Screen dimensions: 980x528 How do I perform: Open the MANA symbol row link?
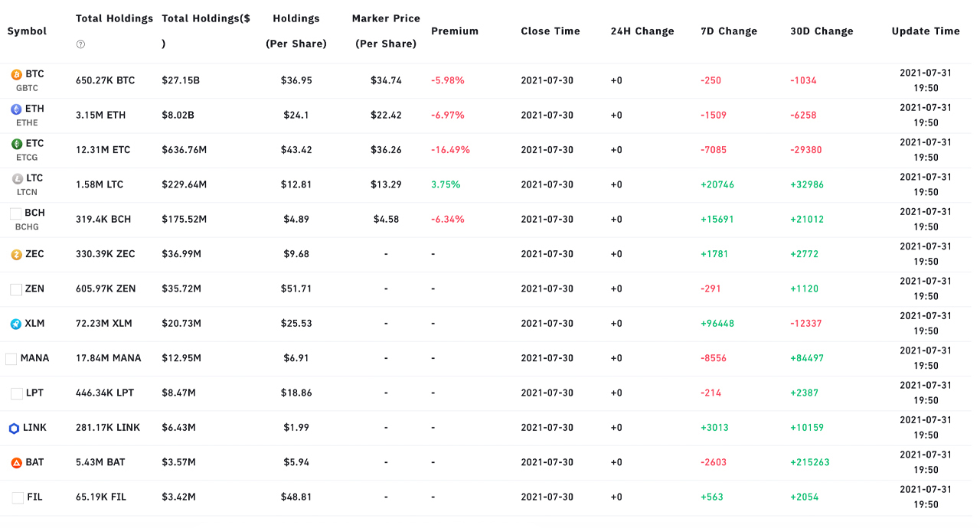pyautogui.click(x=34, y=358)
